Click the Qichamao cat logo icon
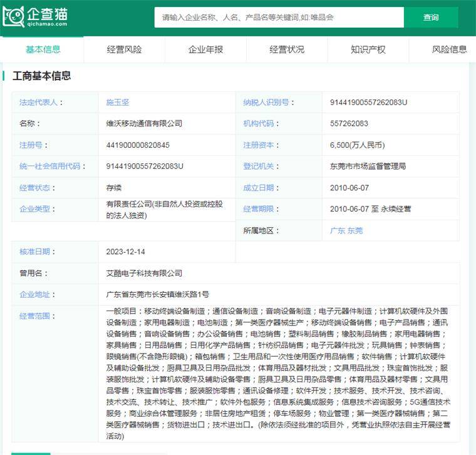 13,17
